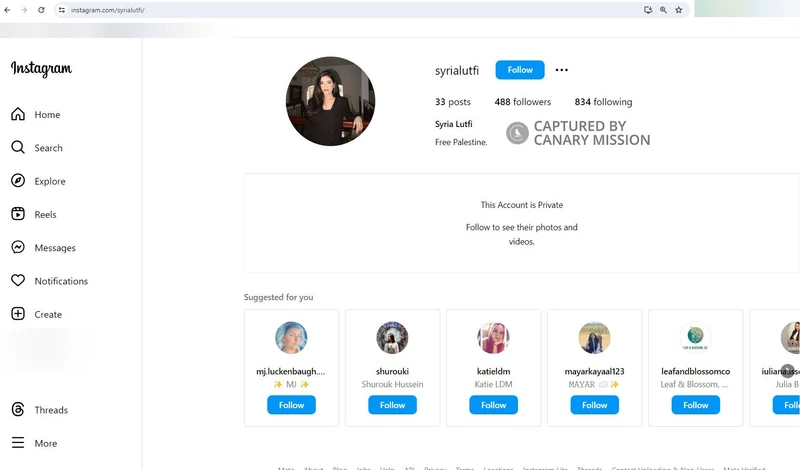Open the Reels icon in sidebar

pyautogui.click(x=18, y=214)
